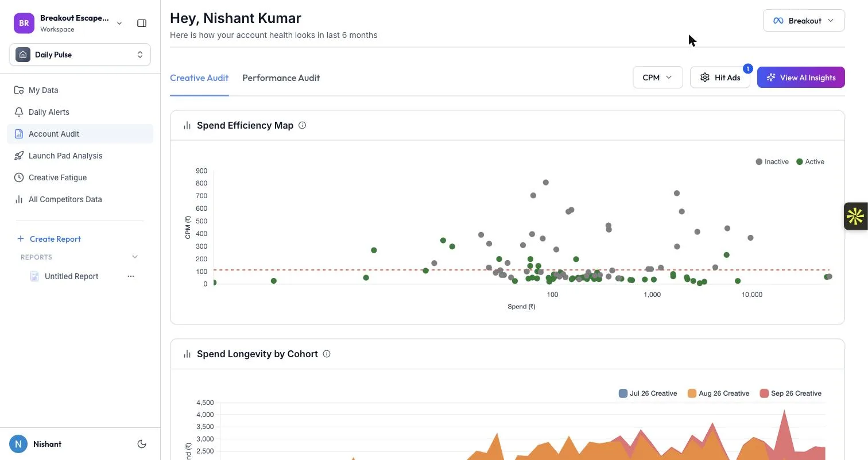Click the Creative Fatigue clock icon
Viewport: 868px width, 460px height.
(x=19, y=177)
